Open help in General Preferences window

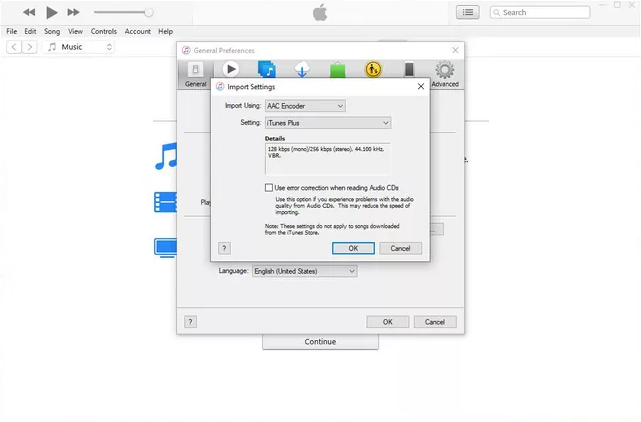[x=190, y=322]
